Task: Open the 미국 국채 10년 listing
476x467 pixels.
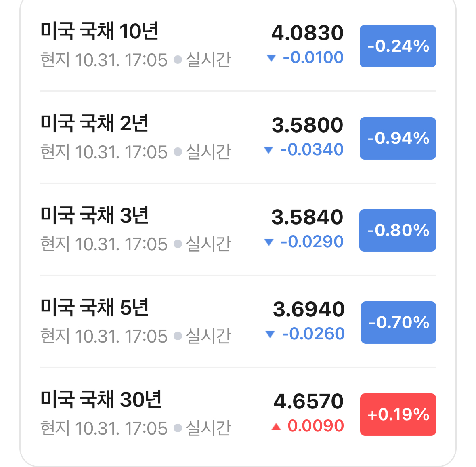Action: 238,46
